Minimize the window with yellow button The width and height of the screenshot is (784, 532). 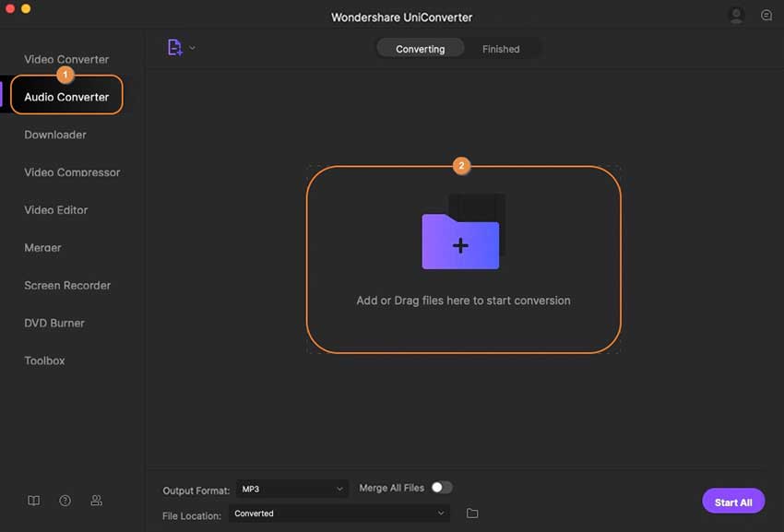coord(26,8)
